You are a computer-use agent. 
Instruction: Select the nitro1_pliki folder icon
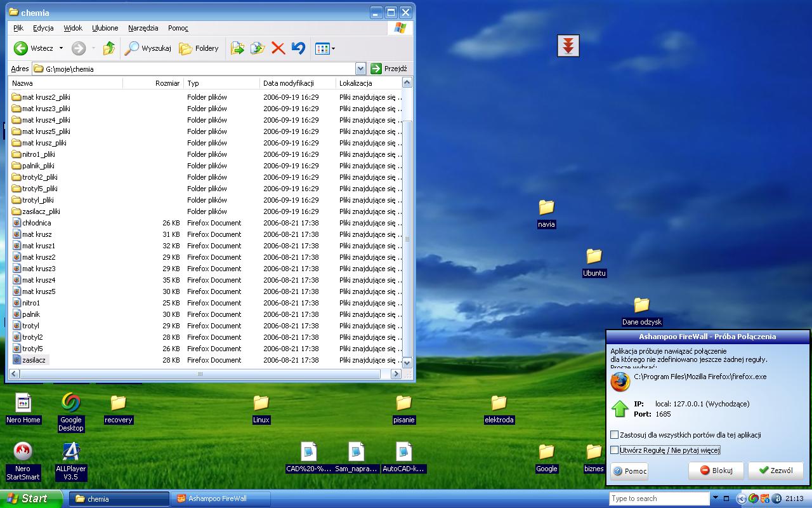click(x=16, y=154)
